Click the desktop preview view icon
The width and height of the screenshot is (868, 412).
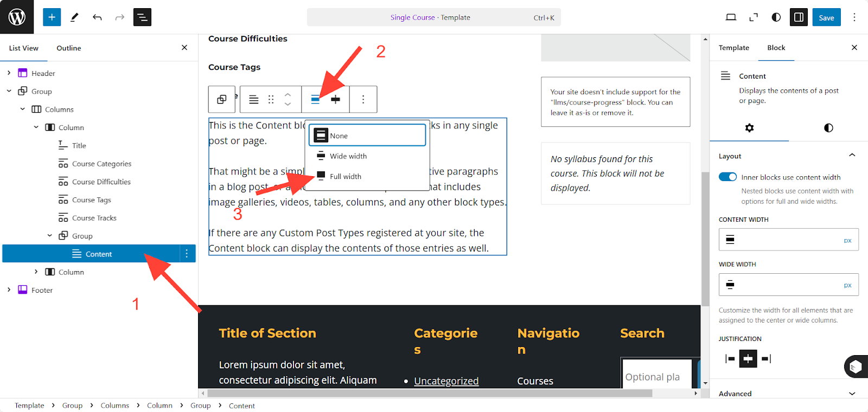pos(731,17)
